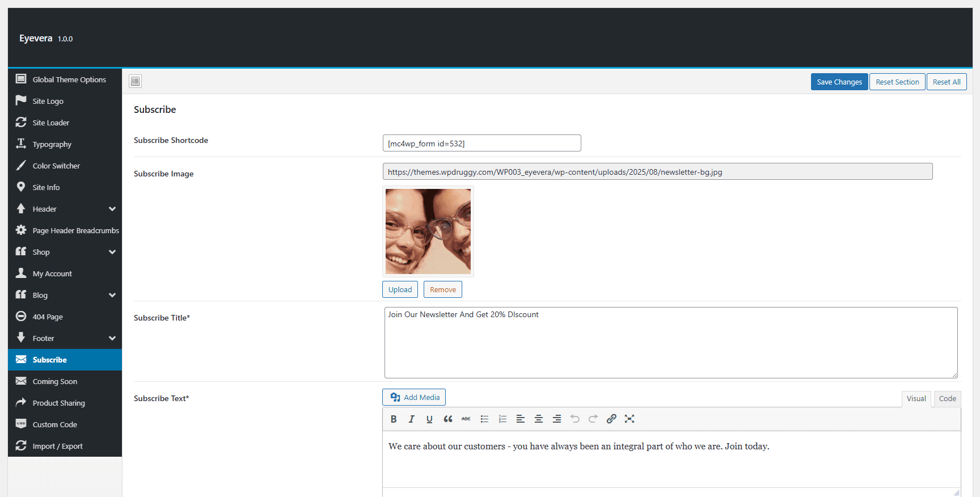The width and height of the screenshot is (980, 497).
Task: Expand the Blog submenu chevron
Action: (x=112, y=295)
